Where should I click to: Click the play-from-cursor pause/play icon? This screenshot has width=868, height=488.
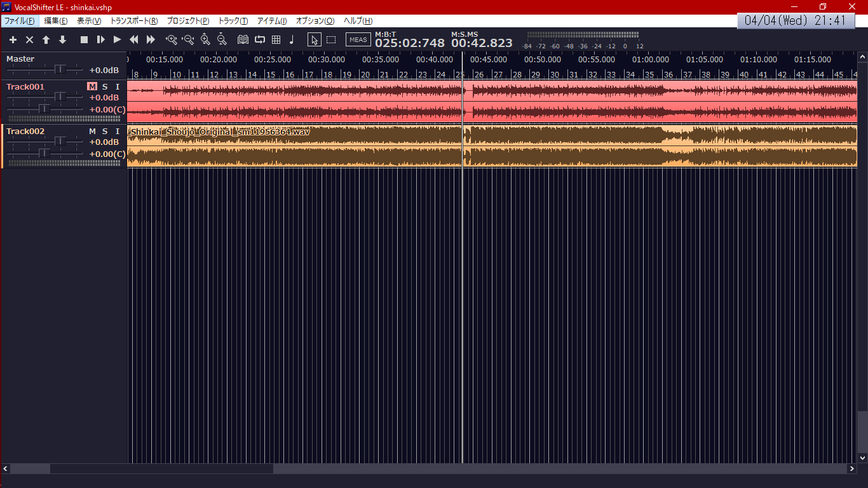100,39
